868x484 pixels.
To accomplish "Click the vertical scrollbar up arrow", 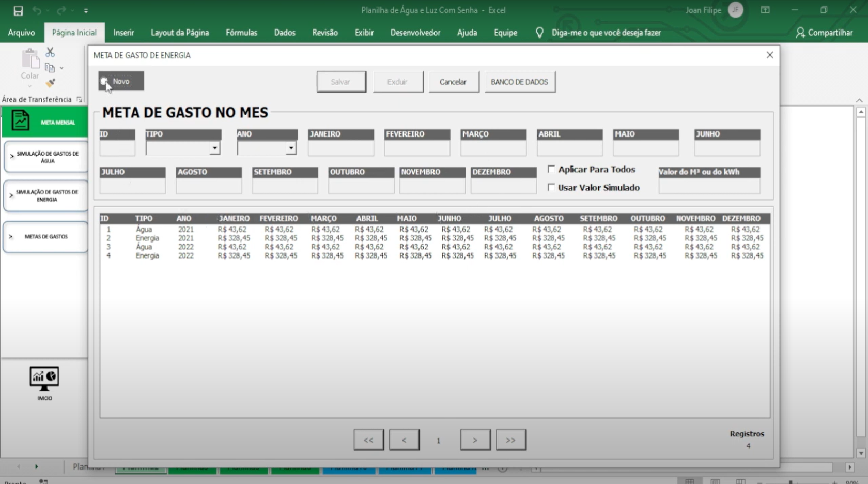I will (x=861, y=112).
